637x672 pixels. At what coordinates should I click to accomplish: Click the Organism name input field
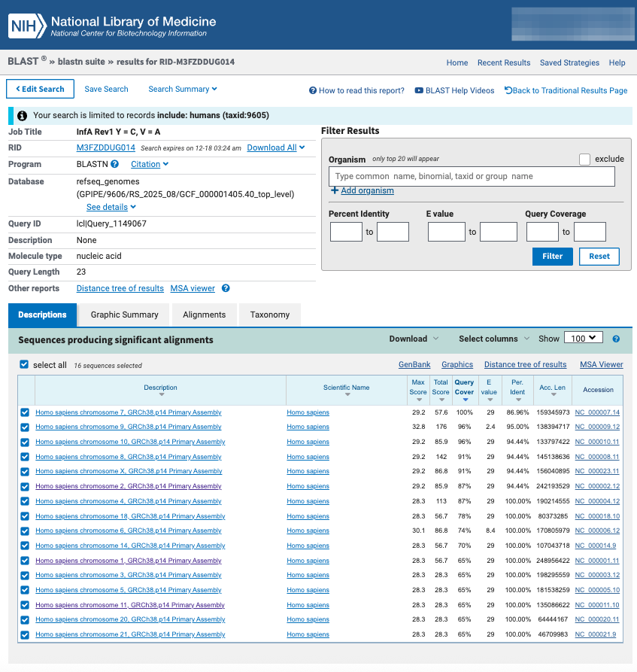pos(472,176)
